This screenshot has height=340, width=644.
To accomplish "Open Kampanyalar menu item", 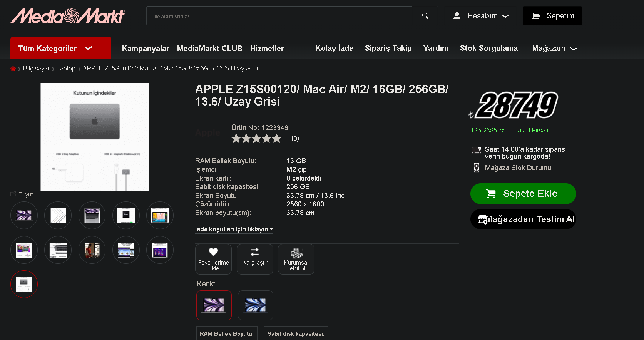I will click(146, 49).
